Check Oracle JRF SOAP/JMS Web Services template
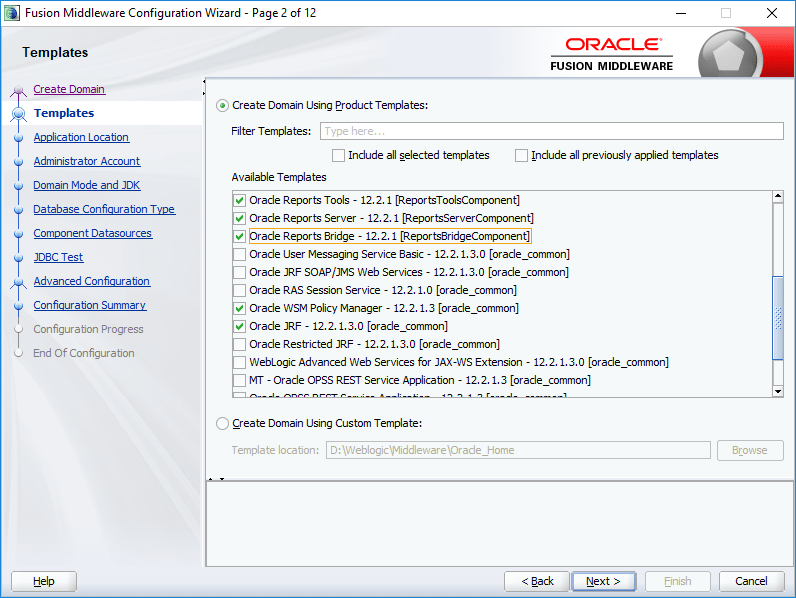Viewport: 796px width, 598px height. [x=240, y=273]
